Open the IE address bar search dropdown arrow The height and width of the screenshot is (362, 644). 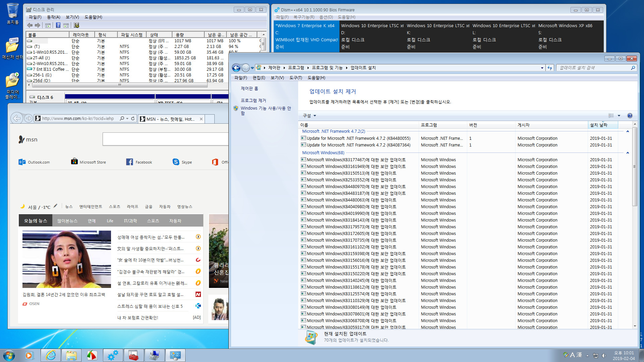click(x=127, y=119)
